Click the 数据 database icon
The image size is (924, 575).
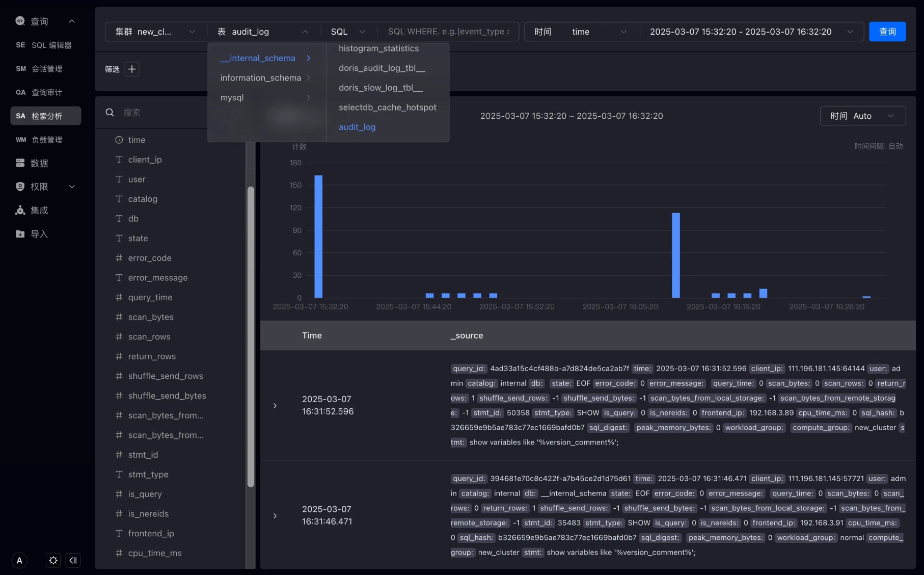[20, 163]
